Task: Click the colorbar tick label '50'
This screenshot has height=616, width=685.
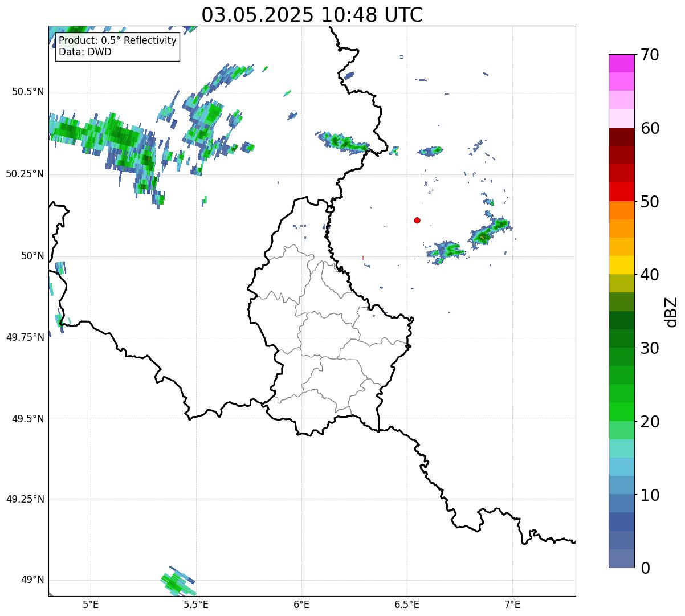Action: pos(650,202)
